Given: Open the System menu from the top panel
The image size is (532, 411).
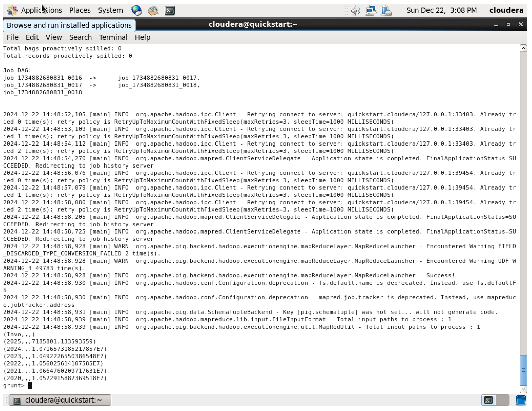Looking at the screenshot, I should (110, 10).
